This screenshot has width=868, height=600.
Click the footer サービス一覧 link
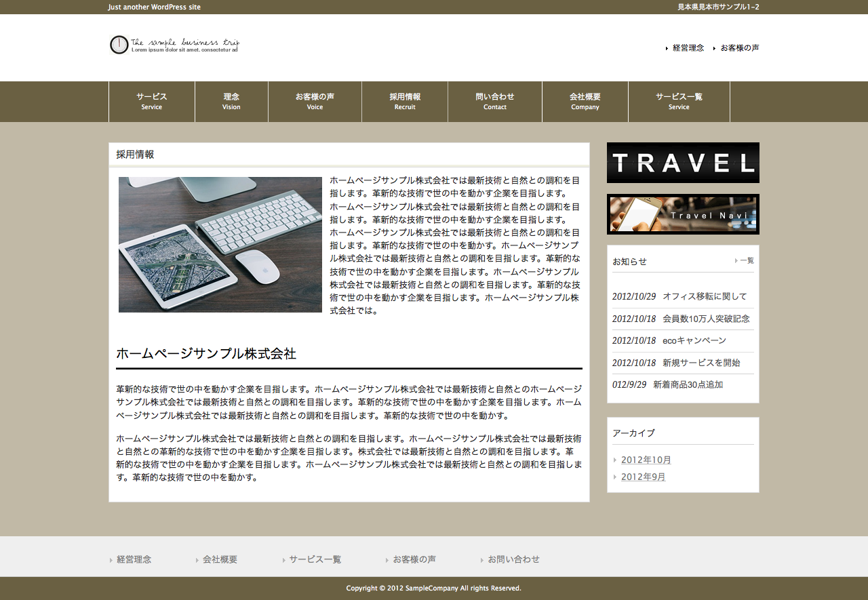pyautogui.click(x=315, y=559)
